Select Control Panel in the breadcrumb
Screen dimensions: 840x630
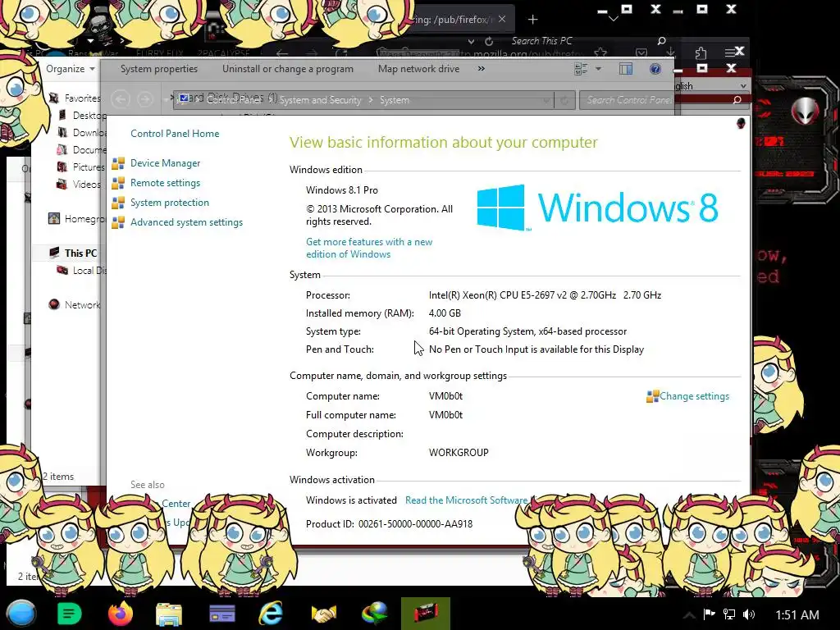235,99
